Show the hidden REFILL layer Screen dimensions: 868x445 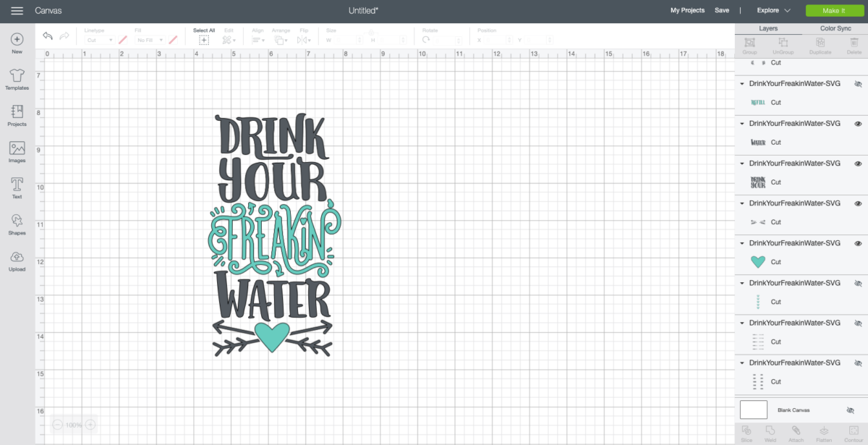[858, 84]
